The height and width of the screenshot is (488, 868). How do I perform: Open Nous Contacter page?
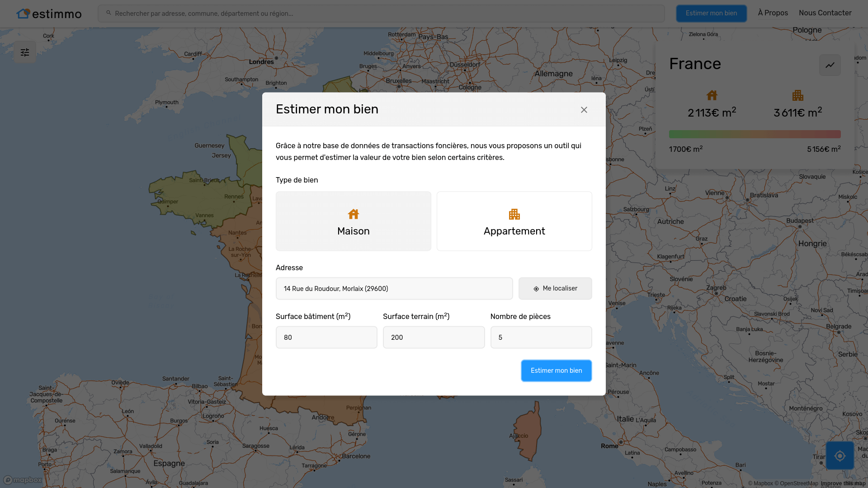(825, 13)
